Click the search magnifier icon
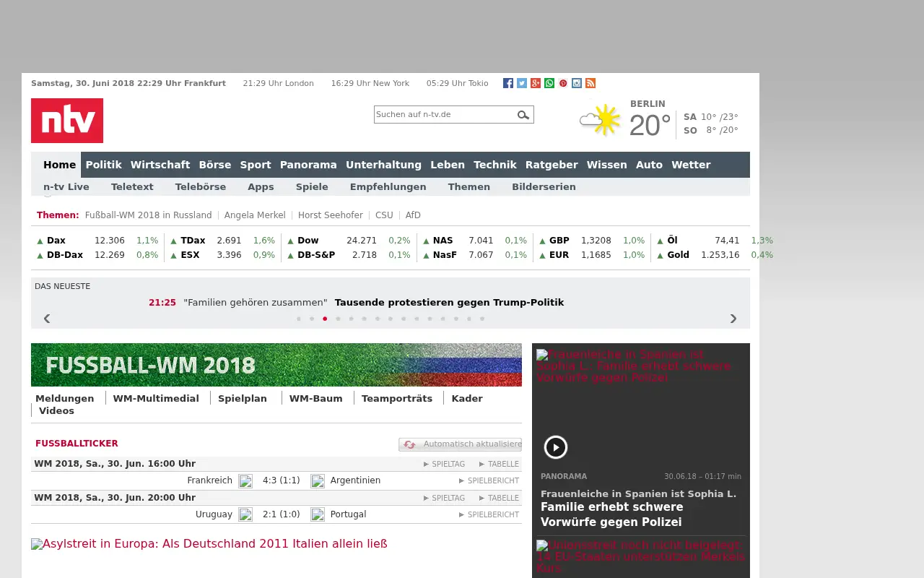 (x=523, y=115)
